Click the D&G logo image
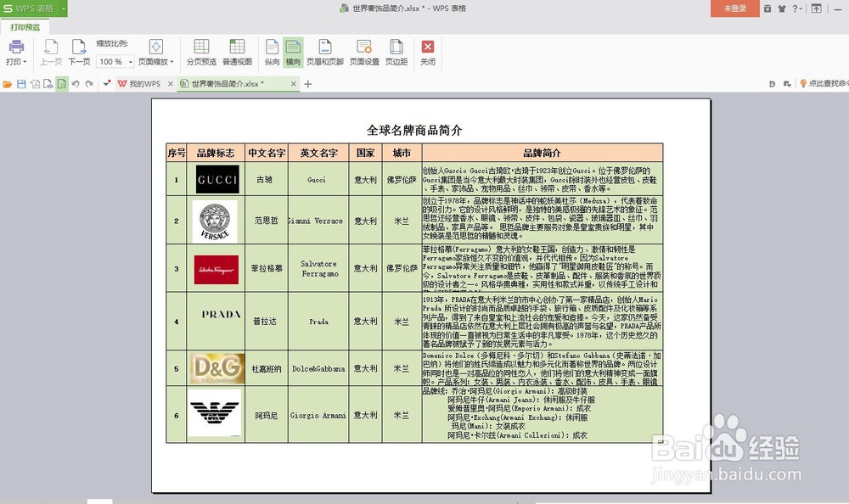The height and width of the screenshot is (504, 849). tap(217, 368)
